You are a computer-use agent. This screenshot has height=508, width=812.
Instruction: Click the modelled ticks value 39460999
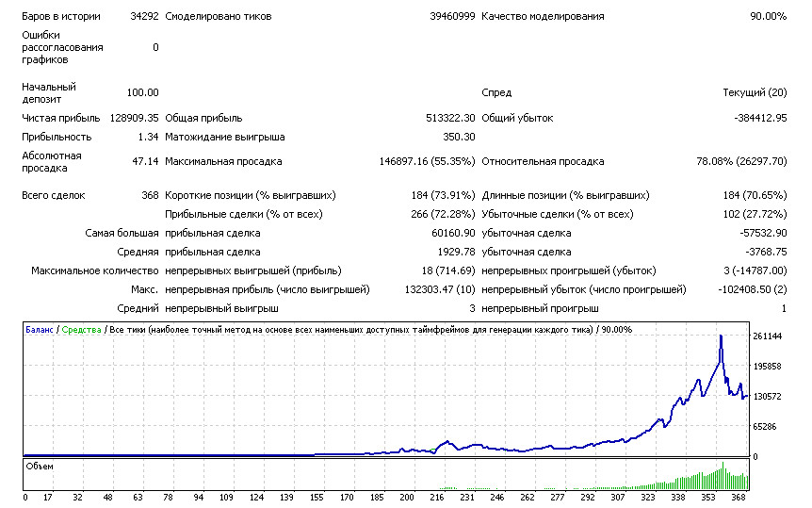[452, 16]
